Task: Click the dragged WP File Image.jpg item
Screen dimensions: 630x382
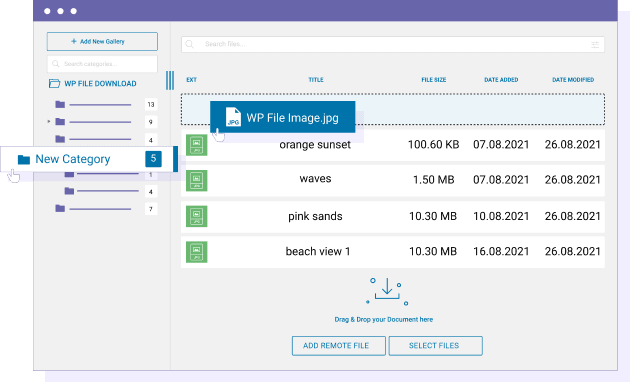Action: pos(282,117)
